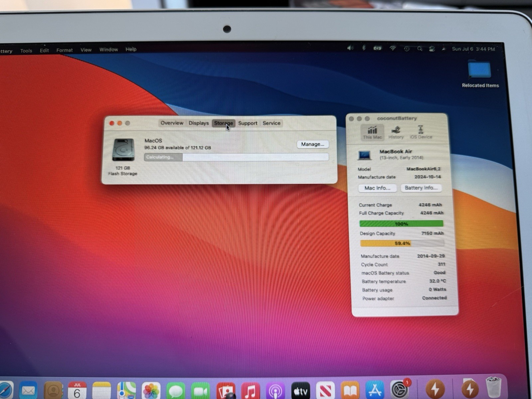Open Notes from the dock
Image resolution: width=532 pixels, height=399 pixels.
tap(101, 390)
